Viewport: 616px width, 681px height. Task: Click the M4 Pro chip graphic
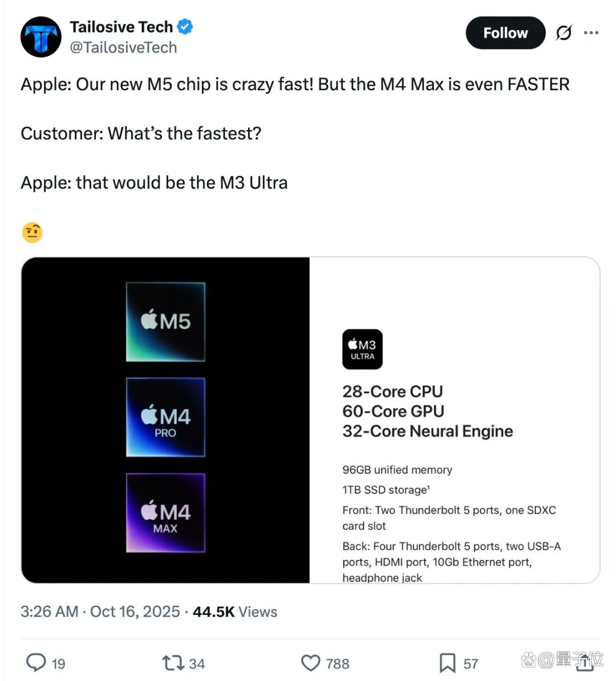(165, 417)
